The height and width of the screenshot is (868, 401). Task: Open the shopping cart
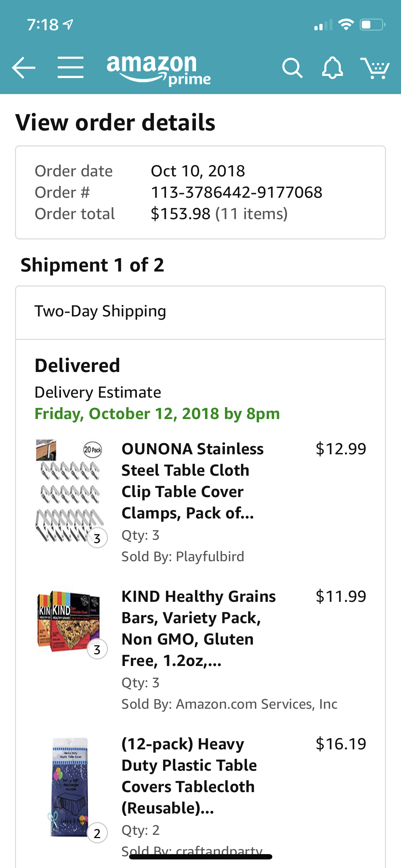(x=375, y=68)
